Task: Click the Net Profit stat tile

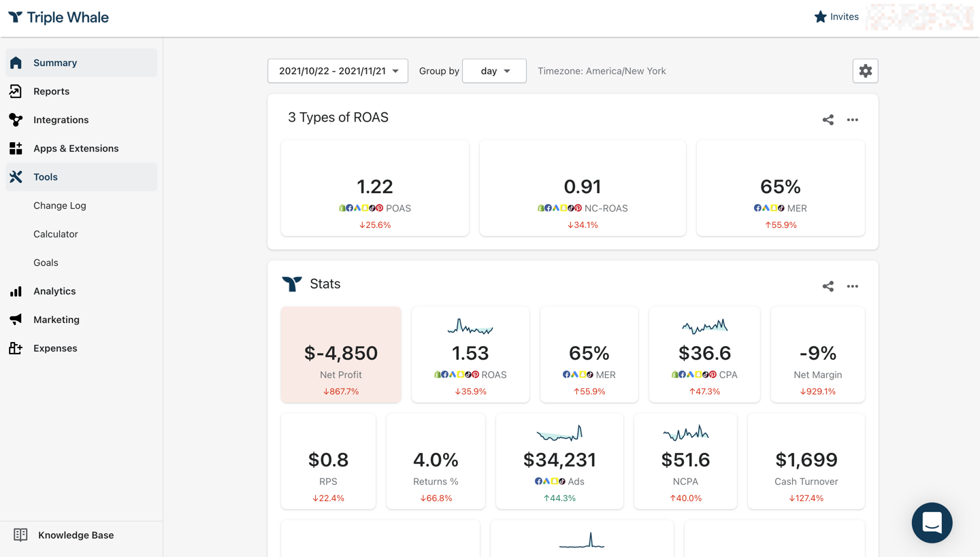Action: [340, 354]
